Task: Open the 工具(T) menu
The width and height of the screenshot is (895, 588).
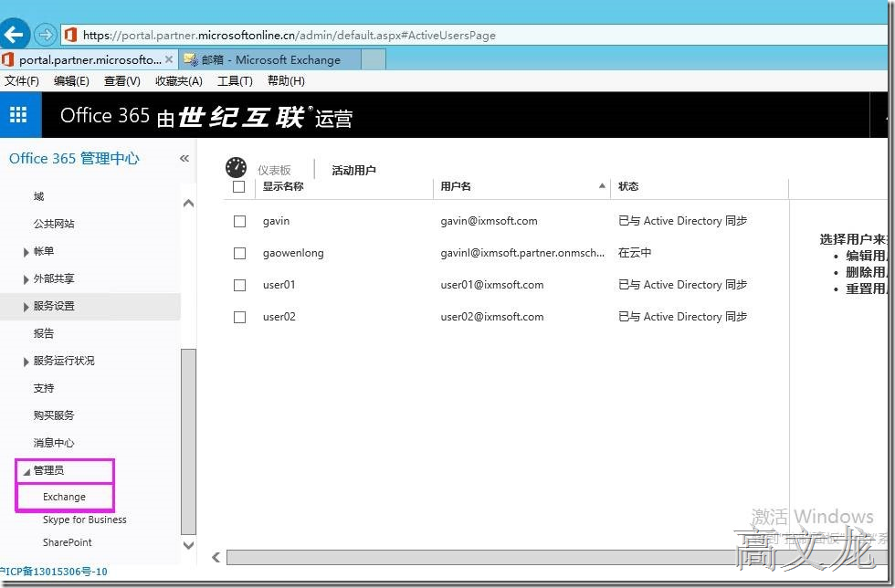Action: pos(235,81)
